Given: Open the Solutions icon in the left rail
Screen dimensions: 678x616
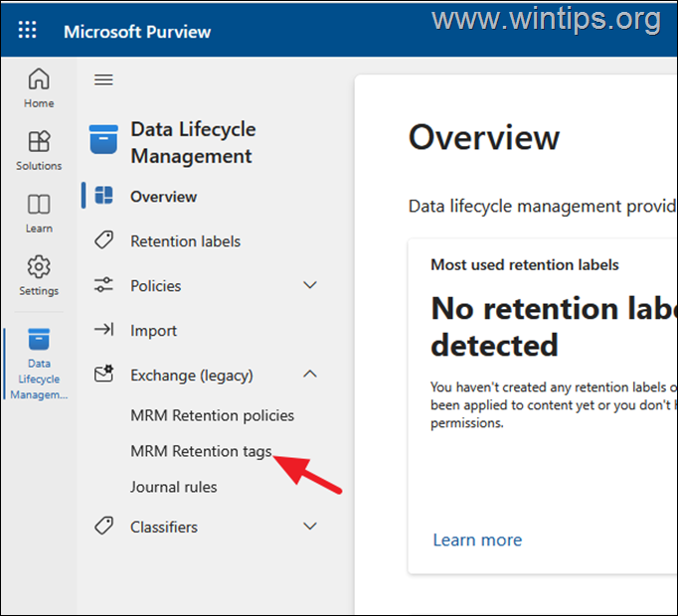Looking at the screenshot, I should point(39,142).
